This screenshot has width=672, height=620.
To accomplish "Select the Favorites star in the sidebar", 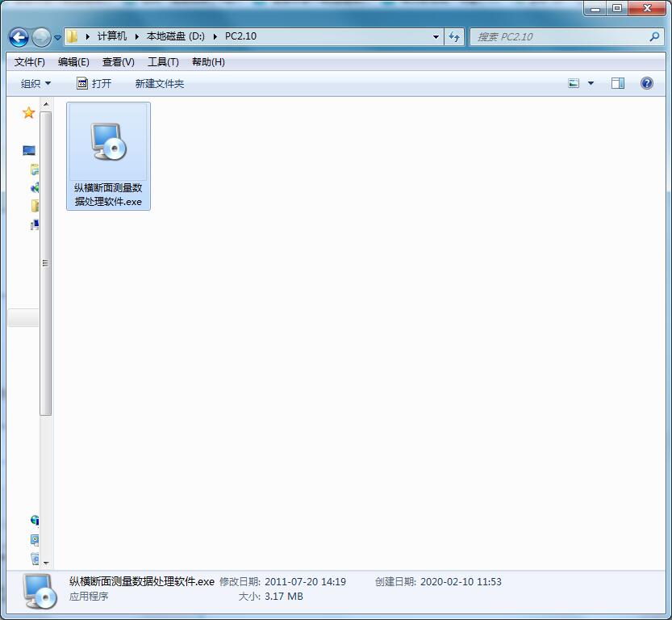I will [x=29, y=113].
